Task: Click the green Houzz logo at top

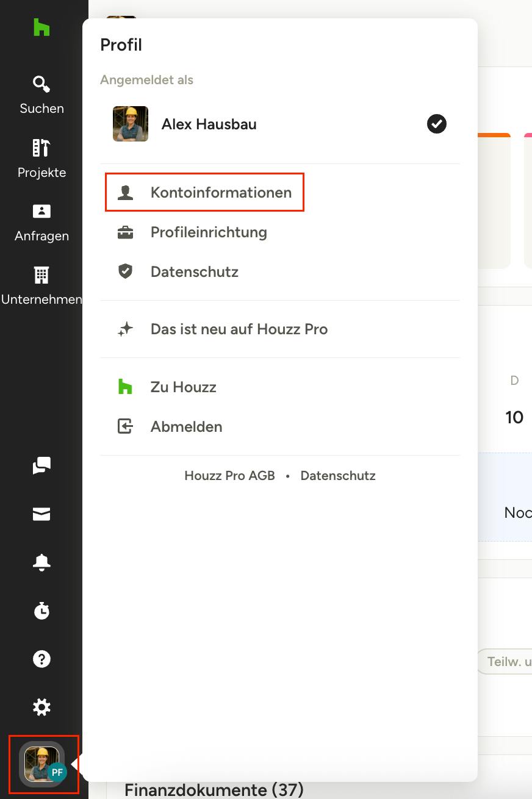Action: (x=41, y=27)
